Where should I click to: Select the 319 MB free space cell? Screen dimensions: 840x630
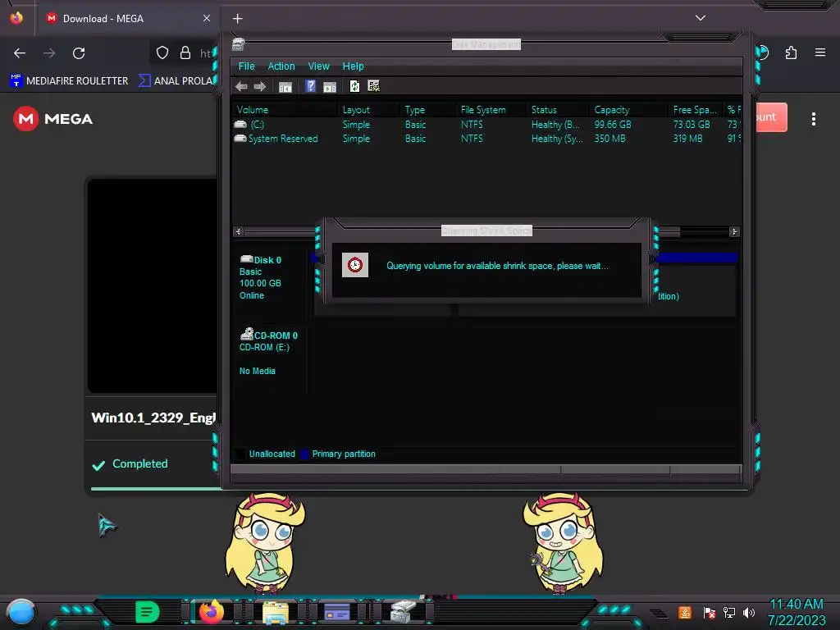[688, 138]
